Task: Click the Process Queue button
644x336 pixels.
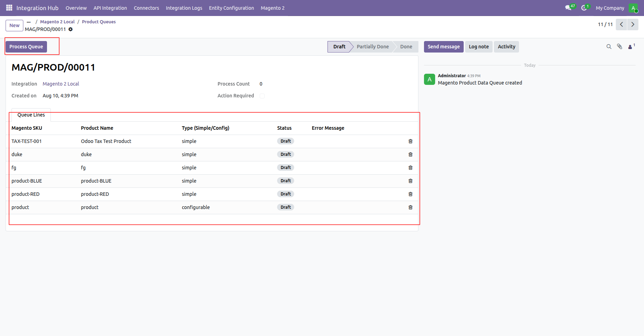Action: click(26, 47)
